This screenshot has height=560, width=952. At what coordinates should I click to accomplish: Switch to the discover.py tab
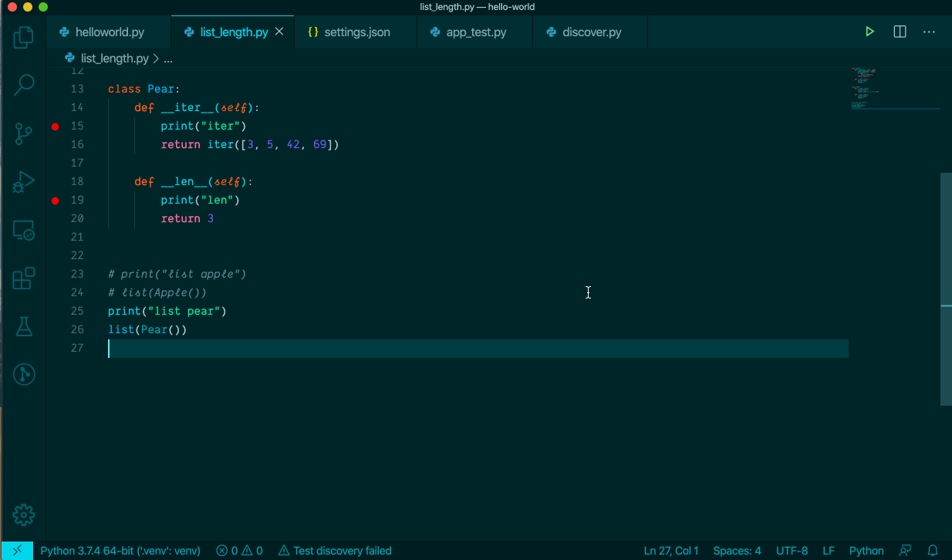click(590, 32)
